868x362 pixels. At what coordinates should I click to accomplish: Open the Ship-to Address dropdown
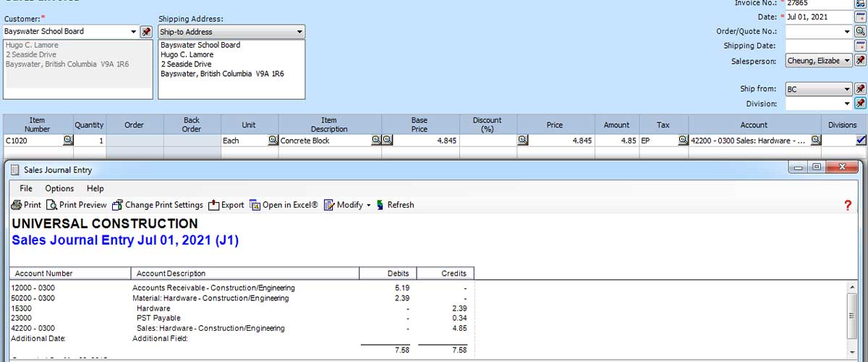[299, 32]
